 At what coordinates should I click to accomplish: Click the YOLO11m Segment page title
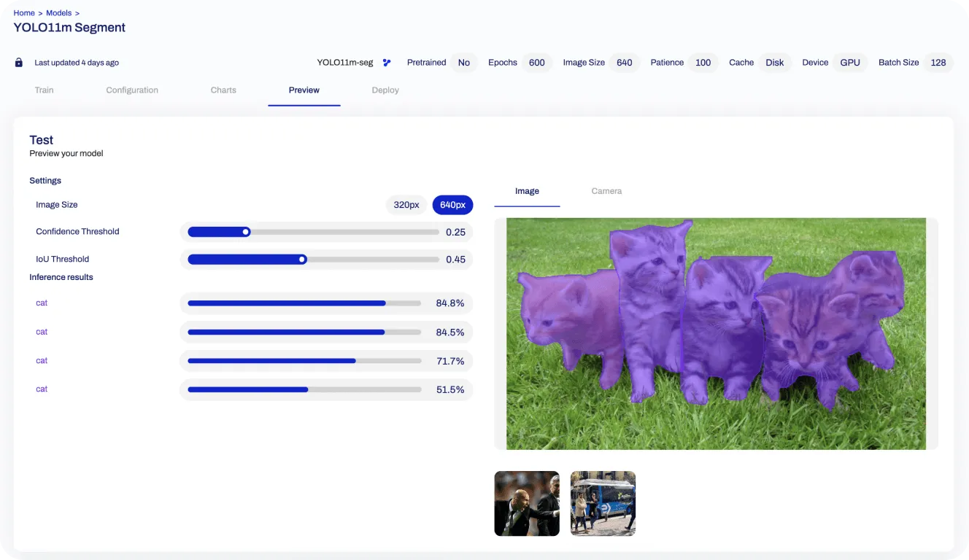point(69,28)
